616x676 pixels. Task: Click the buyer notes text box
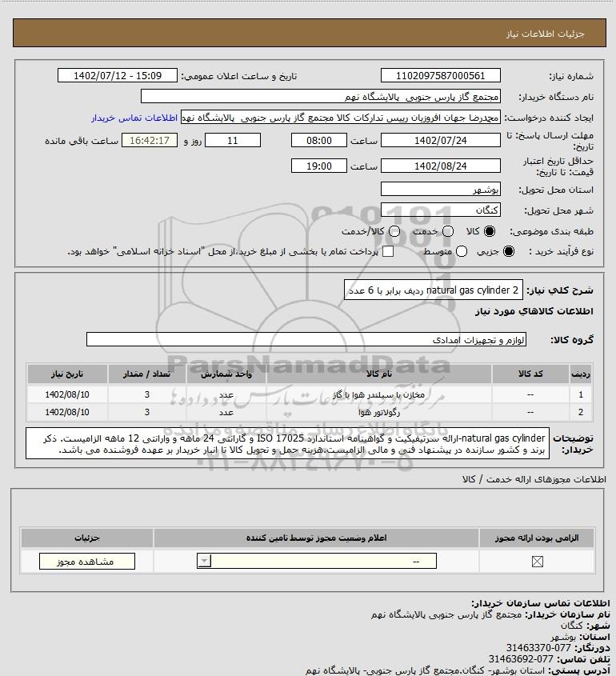pyautogui.click(x=287, y=444)
